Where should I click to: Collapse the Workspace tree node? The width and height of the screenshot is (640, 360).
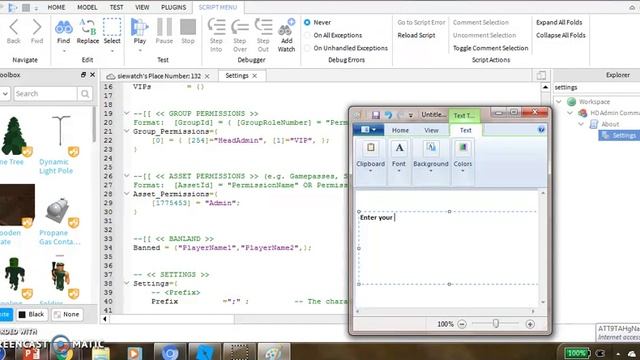click(559, 102)
